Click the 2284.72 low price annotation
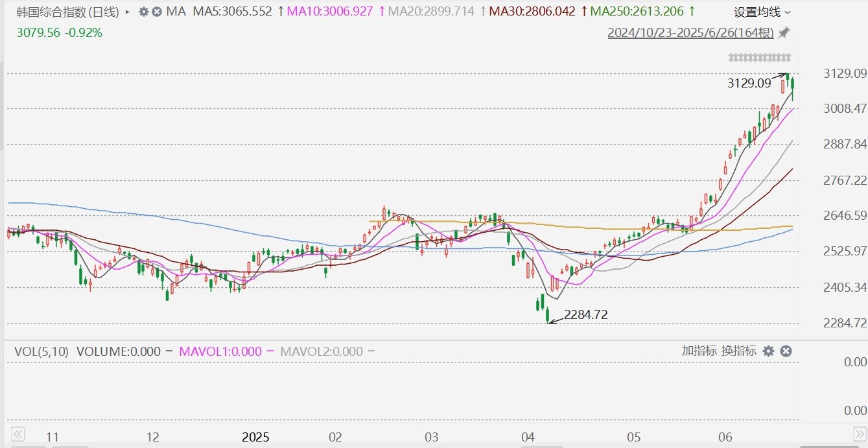 coord(586,315)
